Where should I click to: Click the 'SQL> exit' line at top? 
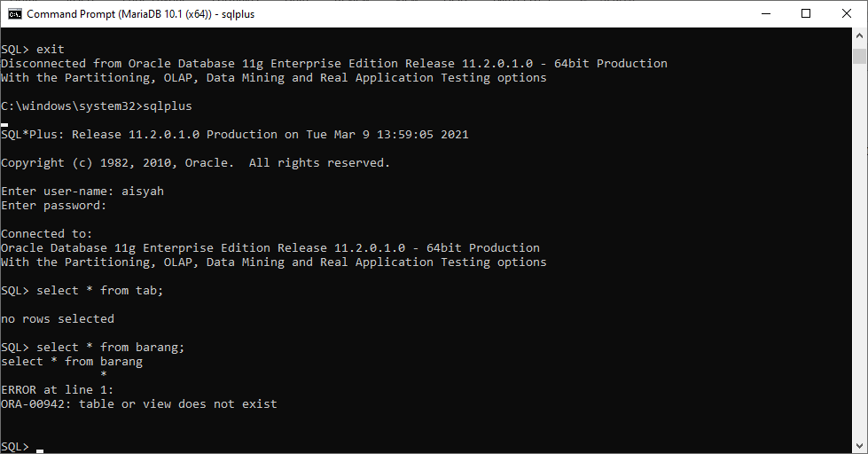[33, 50]
